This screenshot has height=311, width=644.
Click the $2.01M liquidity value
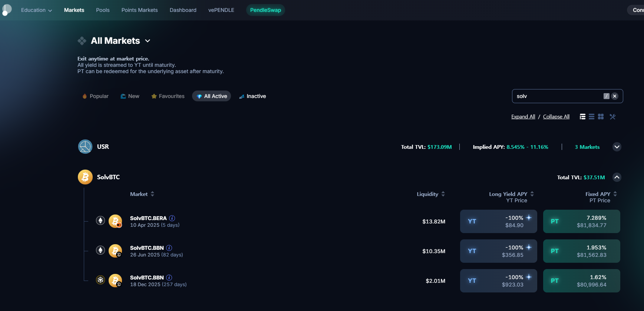[436, 281]
